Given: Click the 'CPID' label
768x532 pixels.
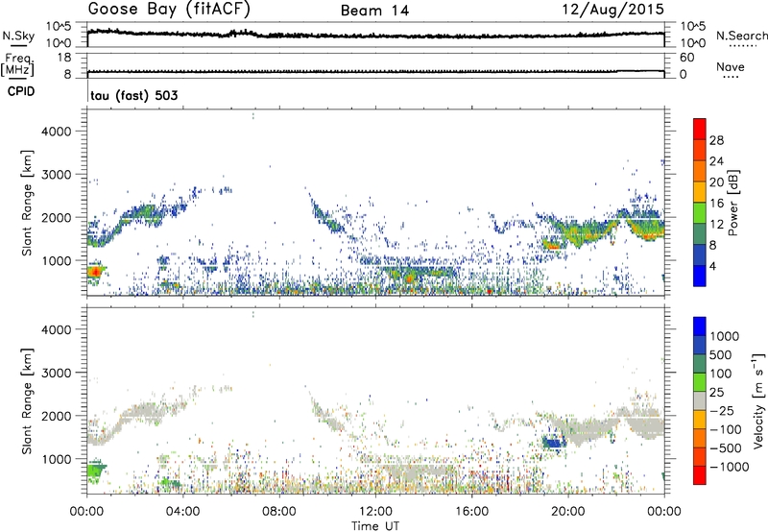Looking at the screenshot, I should tap(21, 91).
